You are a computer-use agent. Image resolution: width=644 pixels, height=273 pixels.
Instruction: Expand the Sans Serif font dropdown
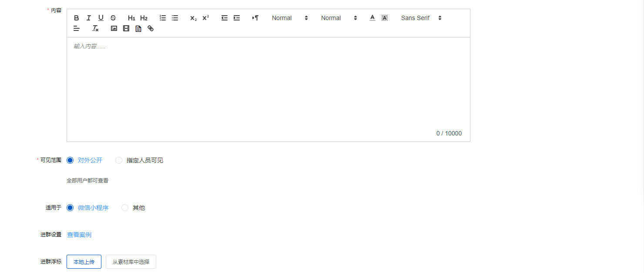421,18
